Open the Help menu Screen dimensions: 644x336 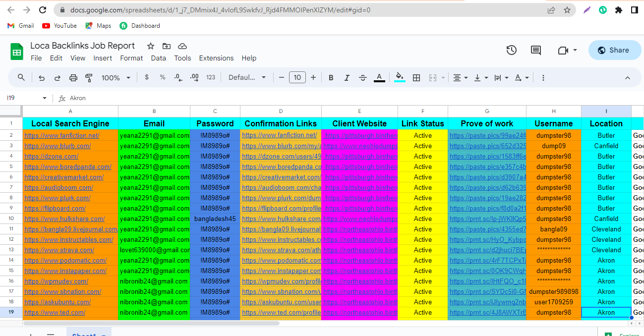pos(249,58)
